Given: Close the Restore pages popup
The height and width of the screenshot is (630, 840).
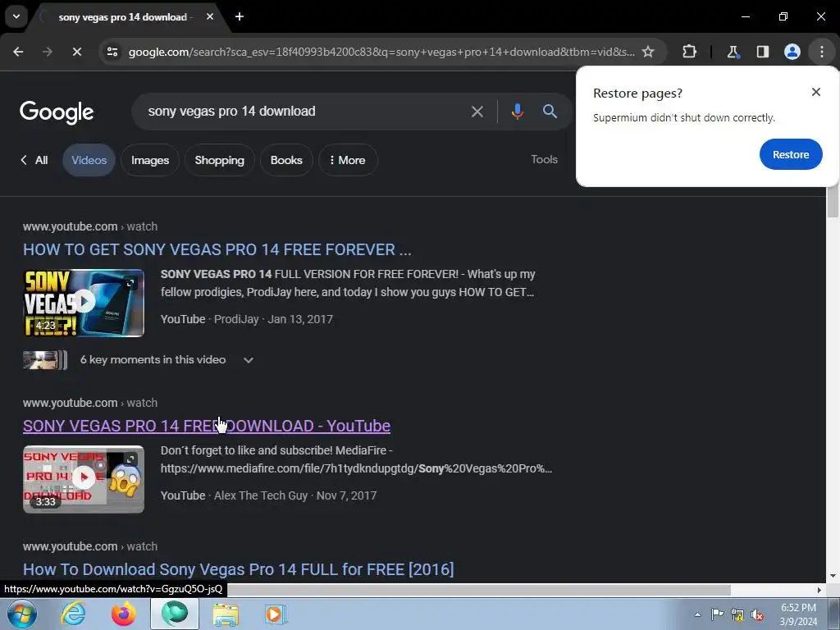Looking at the screenshot, I should (x=816, y=92).
